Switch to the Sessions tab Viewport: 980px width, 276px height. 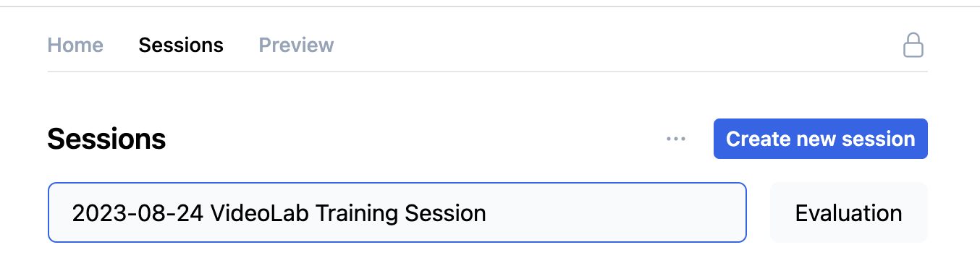(x=181, y=45)
